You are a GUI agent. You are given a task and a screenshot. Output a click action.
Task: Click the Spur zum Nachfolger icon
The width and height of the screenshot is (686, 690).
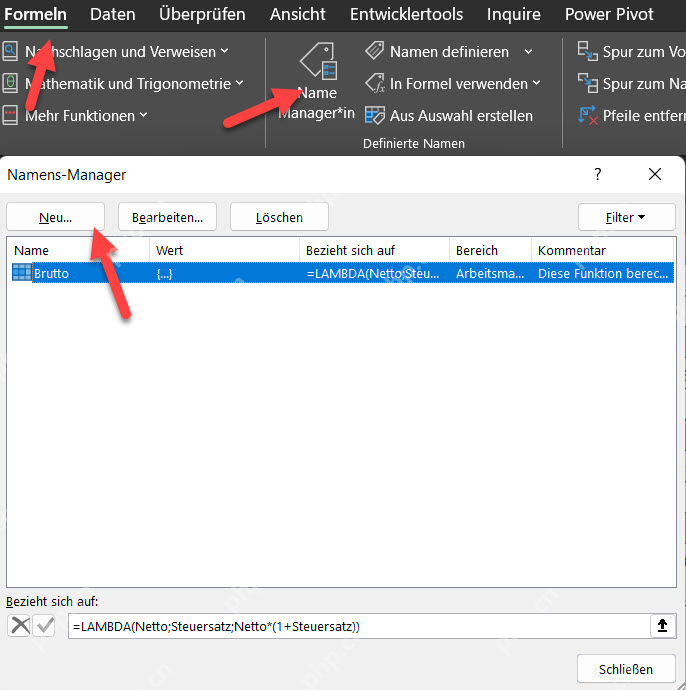pos(587,83)
